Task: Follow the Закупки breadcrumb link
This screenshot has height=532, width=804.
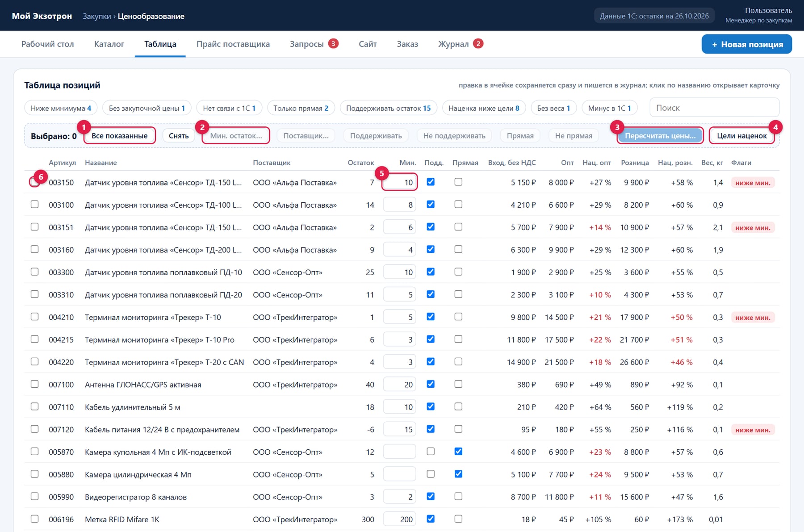Action: [96, 16]
